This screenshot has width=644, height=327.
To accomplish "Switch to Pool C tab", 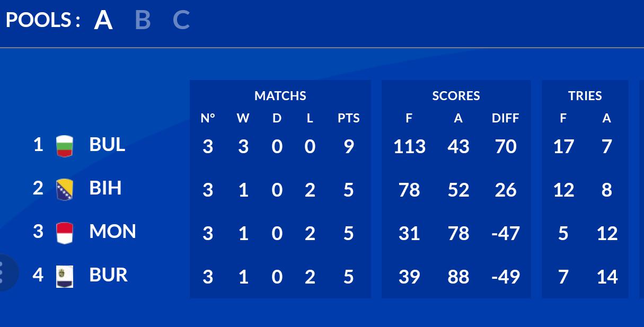I will [181, 20].
